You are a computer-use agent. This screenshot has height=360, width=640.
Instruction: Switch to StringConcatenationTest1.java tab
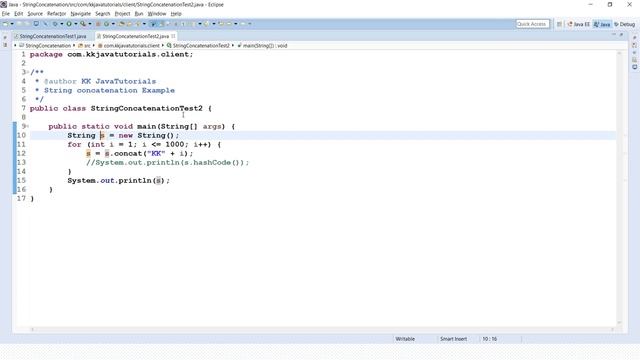point(51,36)
